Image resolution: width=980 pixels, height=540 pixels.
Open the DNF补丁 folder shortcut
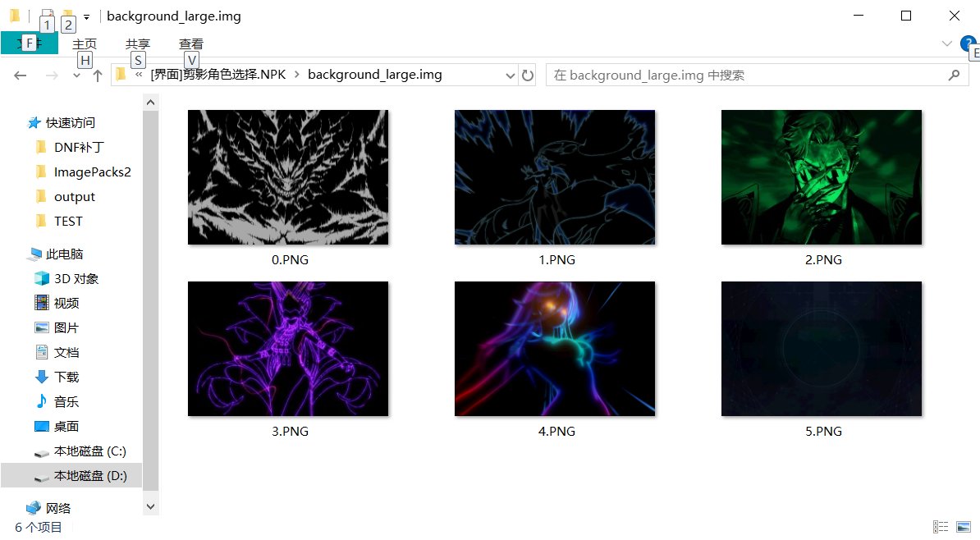(x=79, y=147)
